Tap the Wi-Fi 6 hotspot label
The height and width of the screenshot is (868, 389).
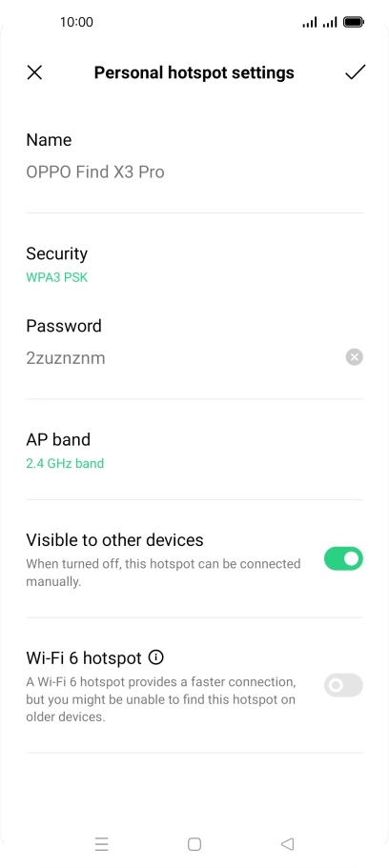[84, 657]
